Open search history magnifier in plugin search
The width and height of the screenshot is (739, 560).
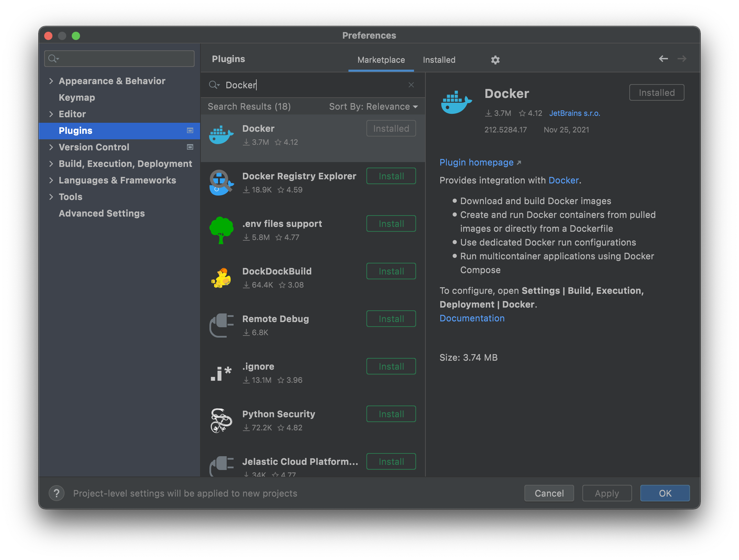[x=214, y=85]
